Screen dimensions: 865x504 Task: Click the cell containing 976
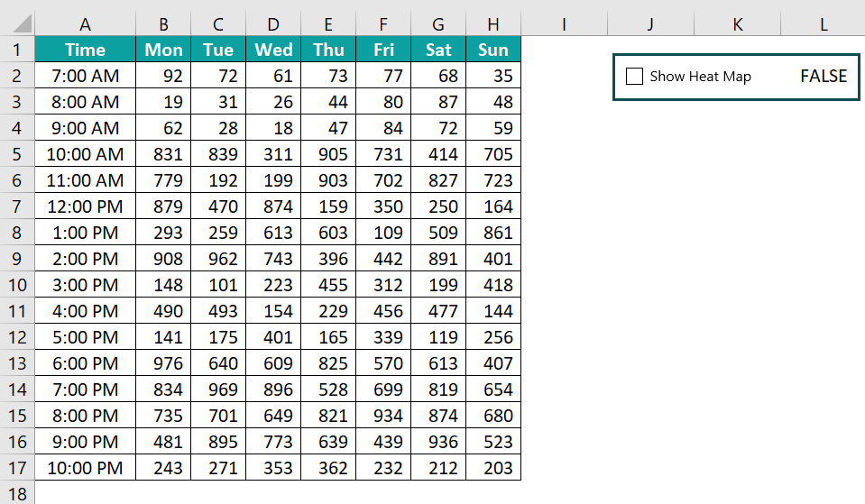(163, 362)
